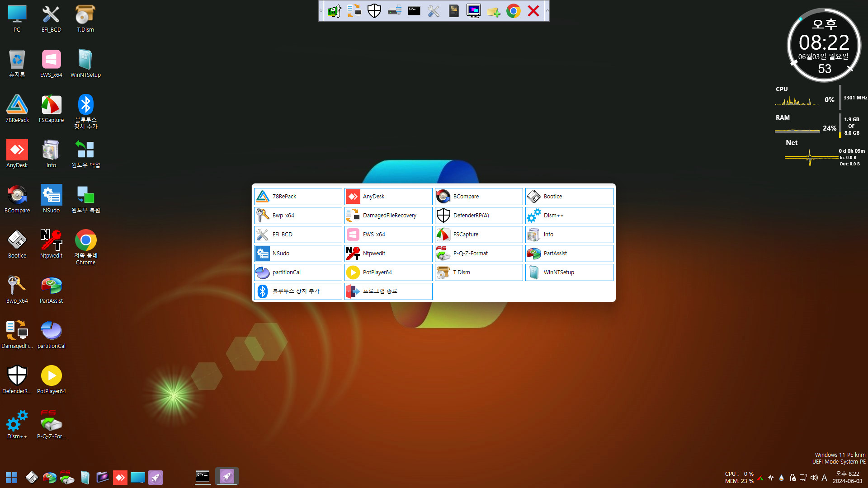Select the PotPlayer64 desktop icon
Image resolution: width=868 pixels, height=488 pixels.
(x=52, y=380)
